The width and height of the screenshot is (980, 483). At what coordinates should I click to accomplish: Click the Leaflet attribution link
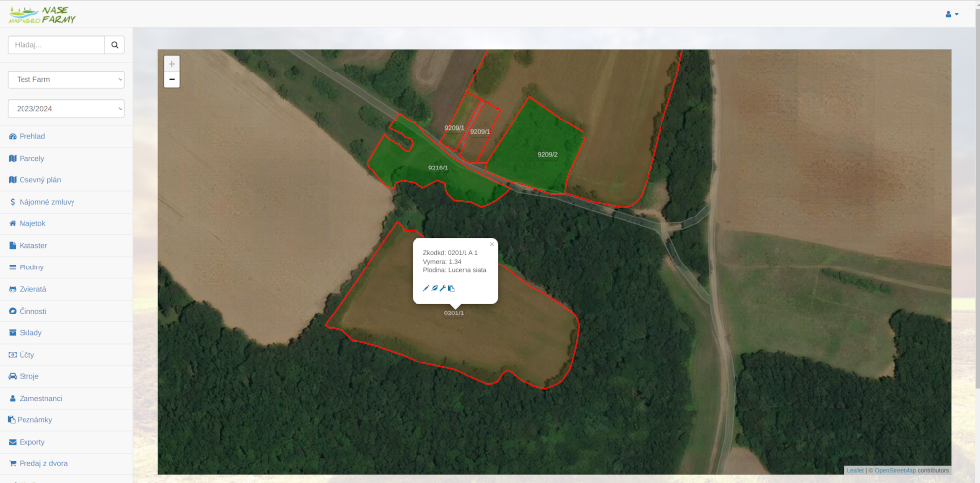855,470
